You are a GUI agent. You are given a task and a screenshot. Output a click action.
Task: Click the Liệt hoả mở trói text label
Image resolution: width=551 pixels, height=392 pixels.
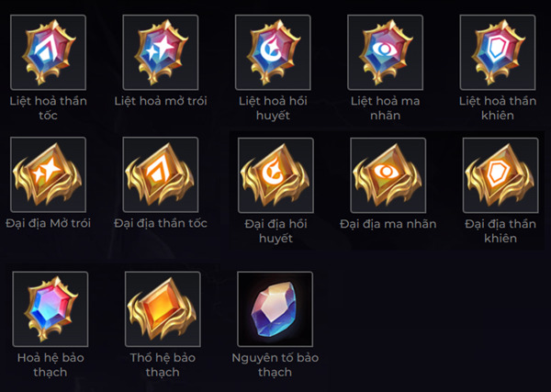click(x=161, y=101)
